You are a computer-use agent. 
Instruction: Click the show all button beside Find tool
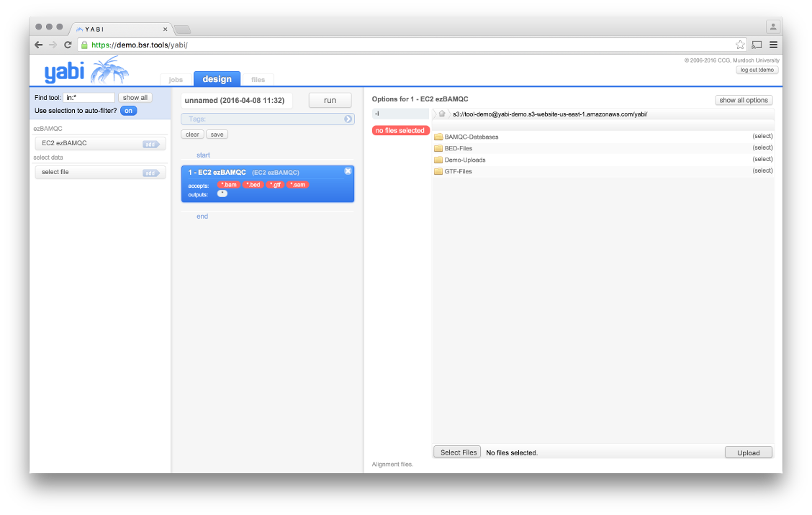pos(135,97)
